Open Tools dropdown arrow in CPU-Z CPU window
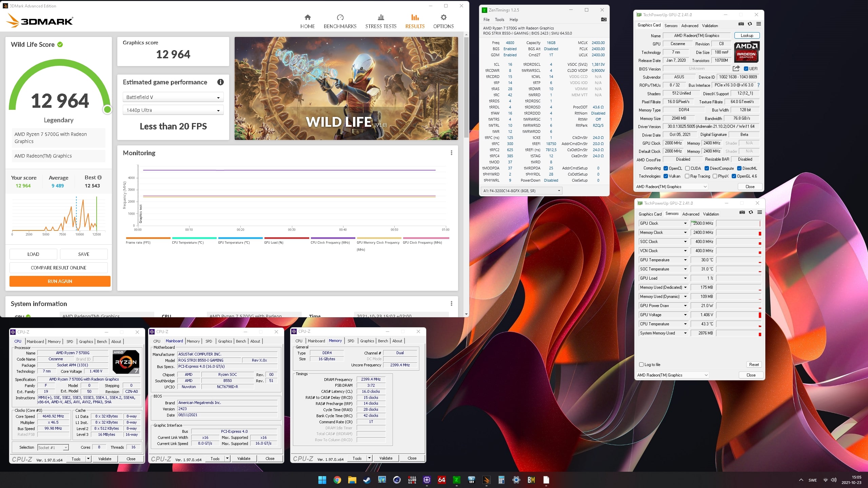This screenshot has width=868, height=488. point(88,459)
